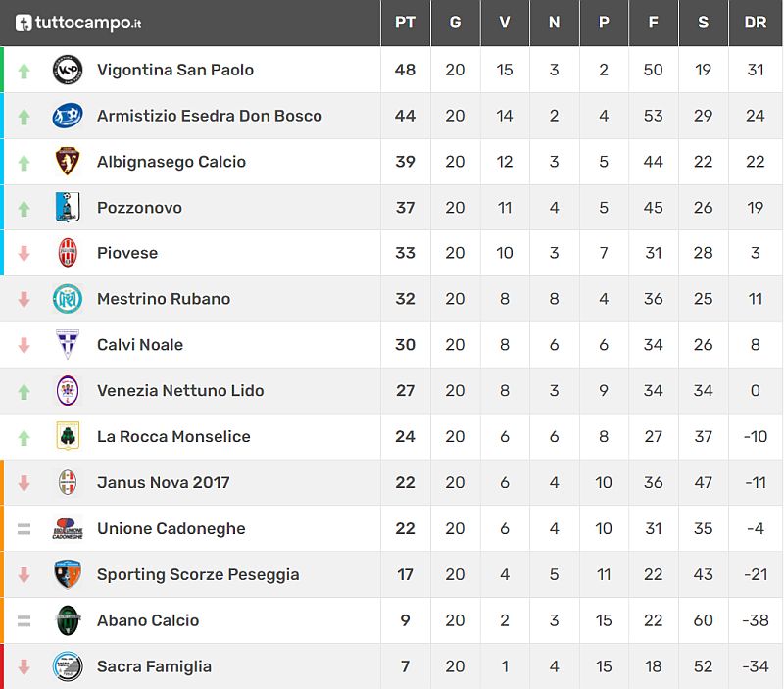
Task: Click Calvi Noale shield crest
Action: (x=68, y=345)
